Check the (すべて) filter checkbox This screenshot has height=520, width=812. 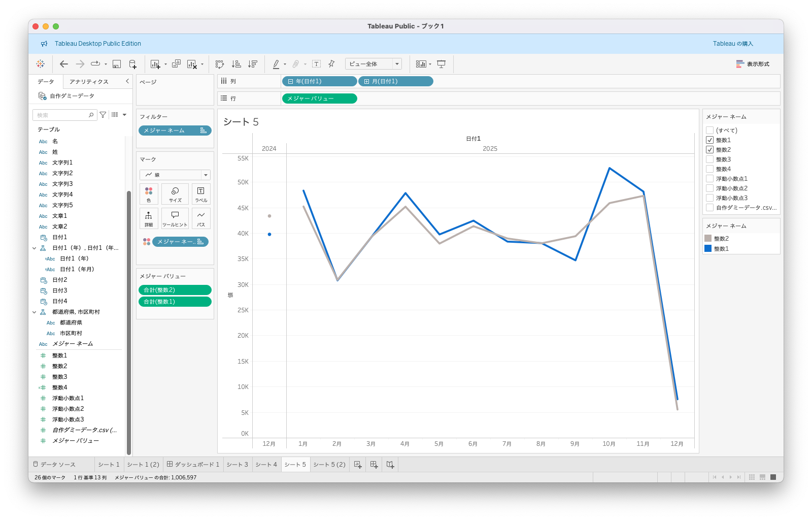(710, 131)
